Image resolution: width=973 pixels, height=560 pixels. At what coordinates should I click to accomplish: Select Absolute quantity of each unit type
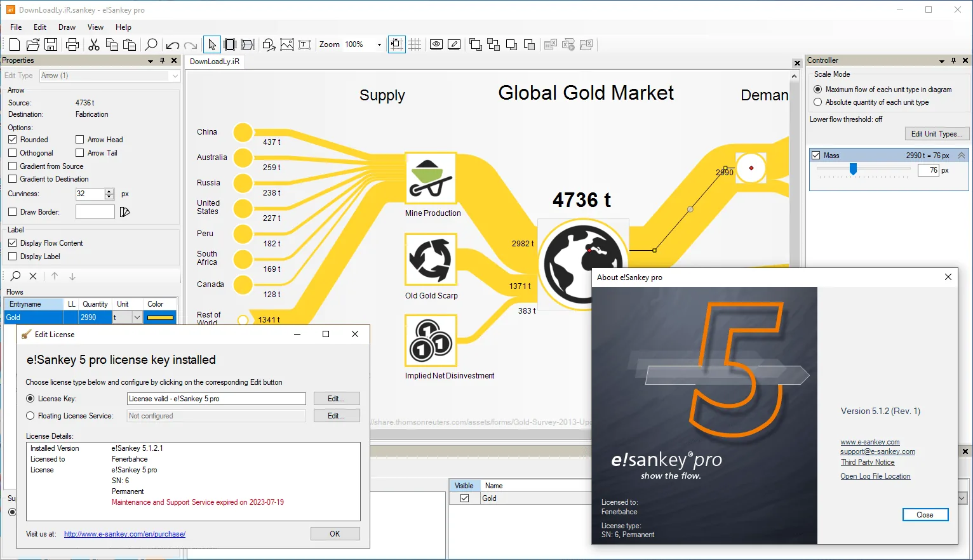point(818,102)
